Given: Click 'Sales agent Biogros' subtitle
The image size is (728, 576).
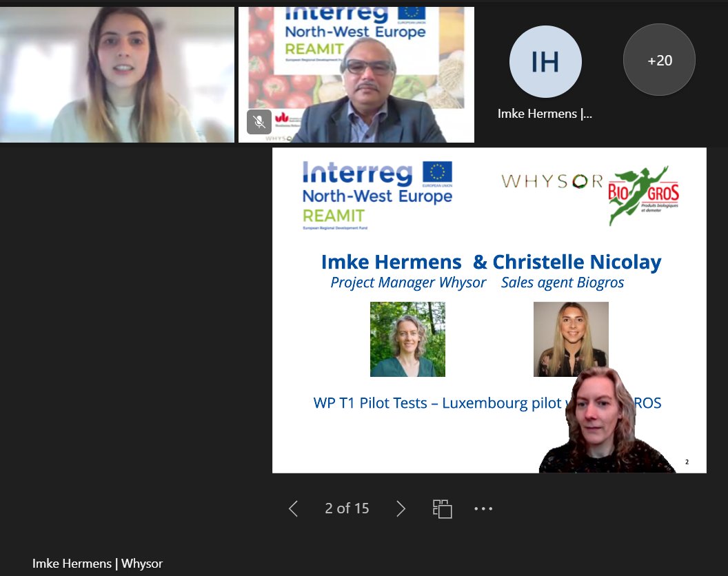Looking at the screenshot, I should pyautogui.click(x=563, y=282).
